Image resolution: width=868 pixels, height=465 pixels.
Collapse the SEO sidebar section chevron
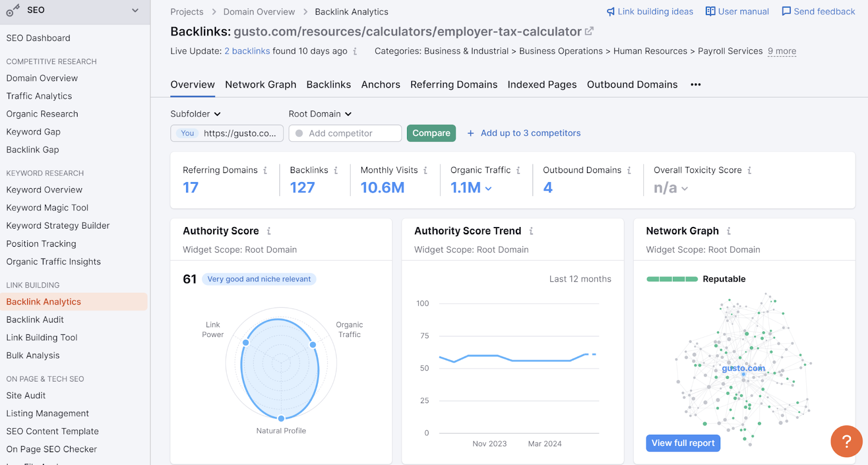pos(135,10)
